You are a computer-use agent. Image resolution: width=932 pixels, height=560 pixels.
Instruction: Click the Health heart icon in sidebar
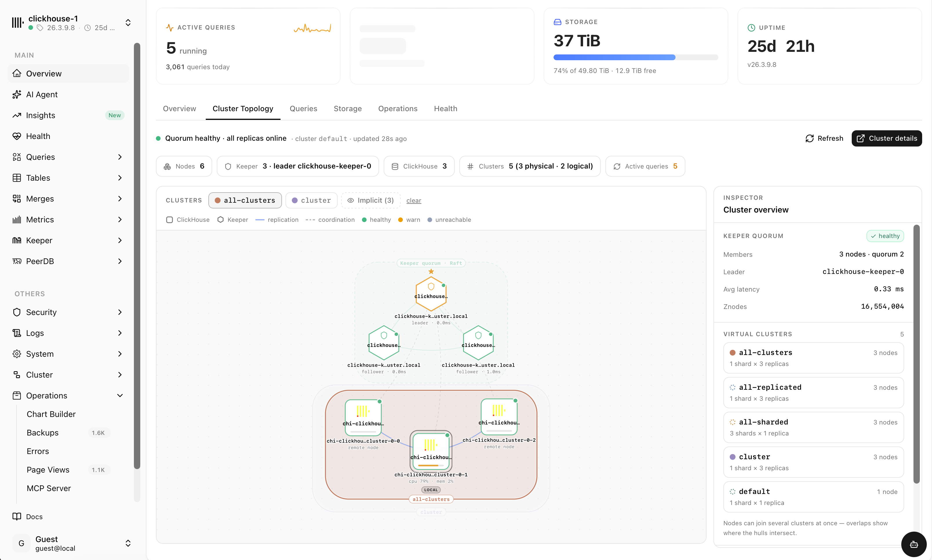coord(17,136)
